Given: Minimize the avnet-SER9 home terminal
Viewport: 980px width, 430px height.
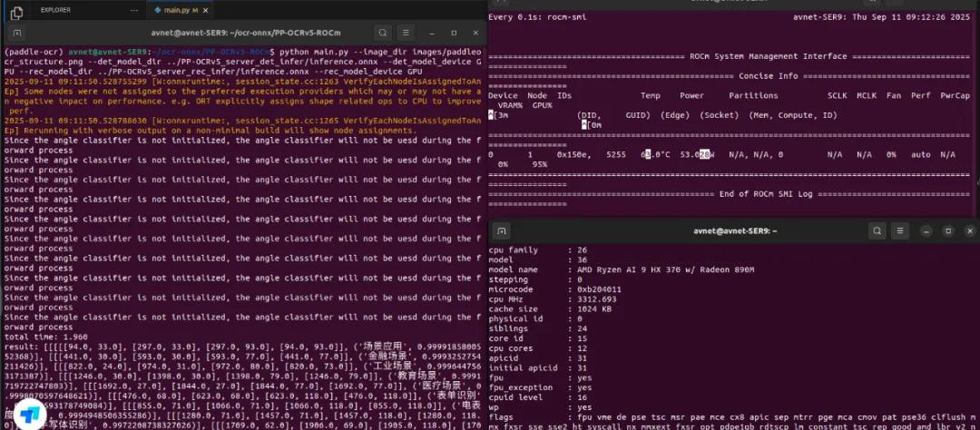Looking at the screenshot, I should pos(925,231).
